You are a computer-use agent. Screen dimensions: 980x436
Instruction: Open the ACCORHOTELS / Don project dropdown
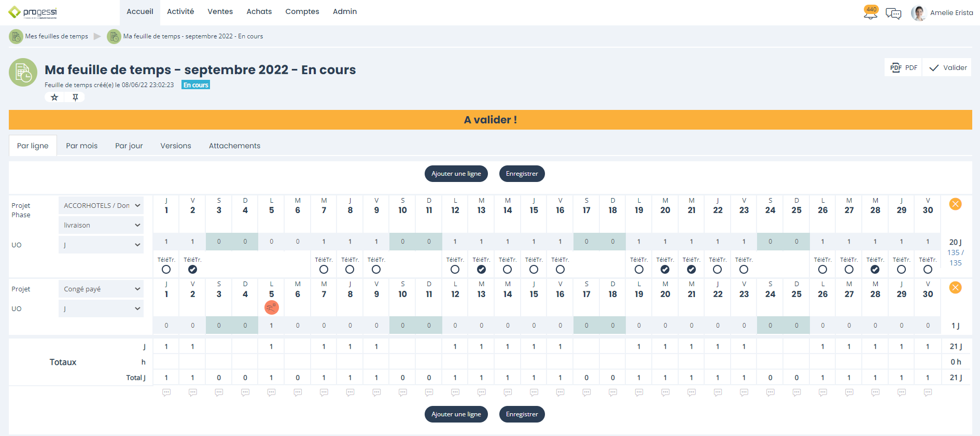(x=101, y=205)
